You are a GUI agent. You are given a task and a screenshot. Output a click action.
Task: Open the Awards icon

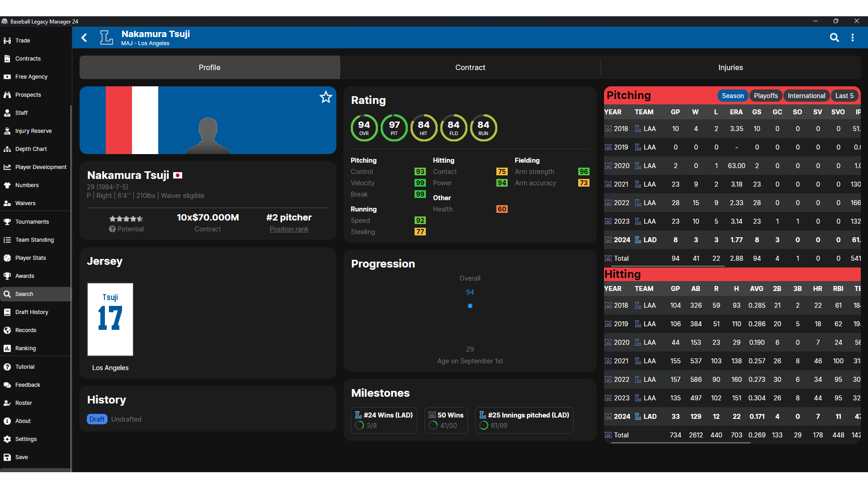[x=7, y=276]
